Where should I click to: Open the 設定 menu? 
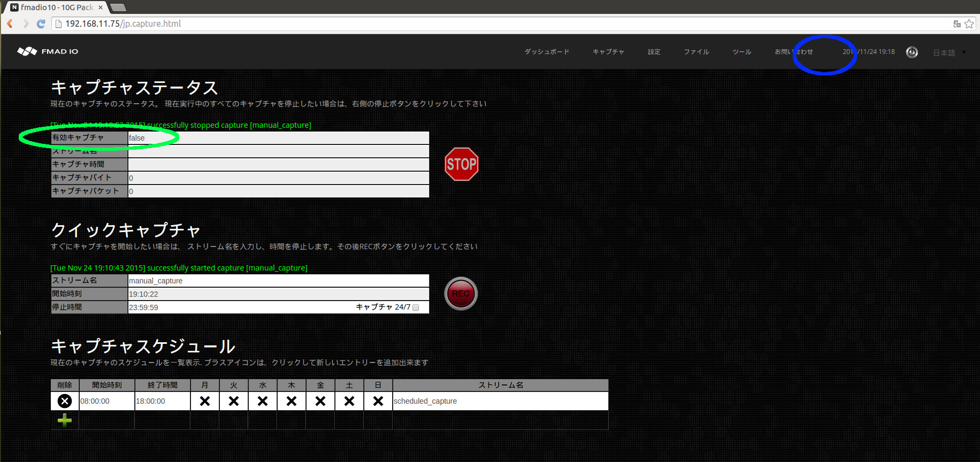coord(654,52)
